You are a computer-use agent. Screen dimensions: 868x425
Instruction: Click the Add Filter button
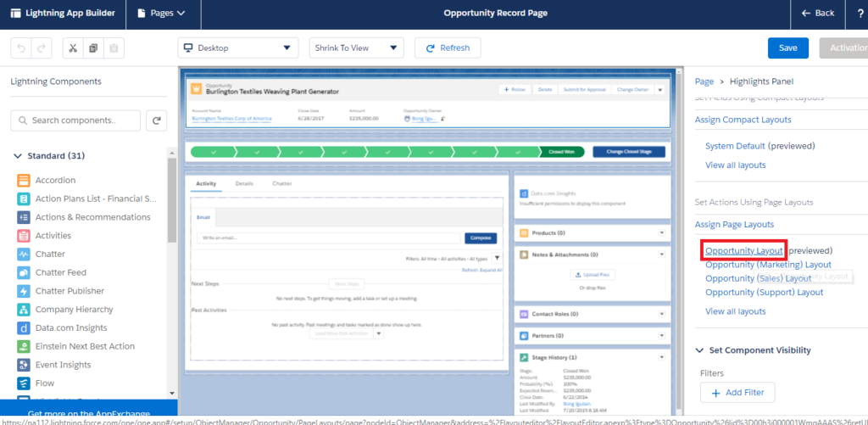coord(737,393)
